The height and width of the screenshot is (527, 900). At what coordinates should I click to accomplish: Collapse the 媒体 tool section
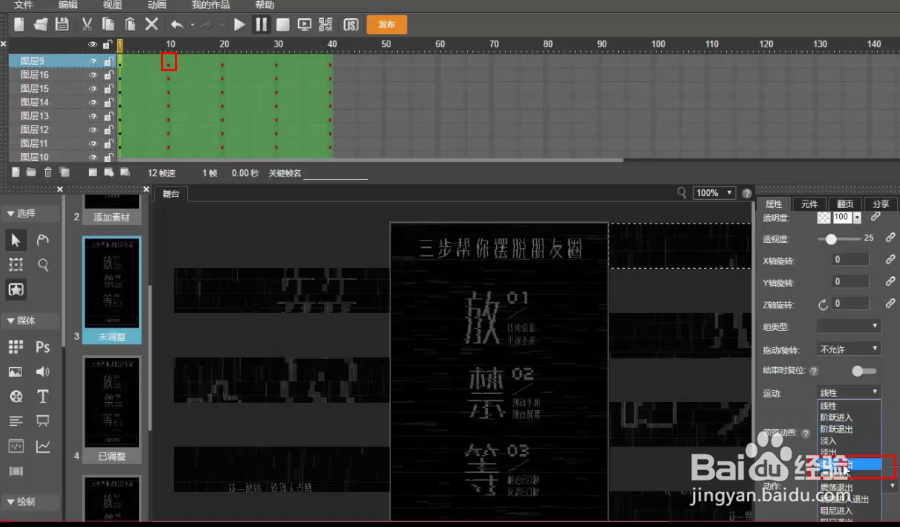coord(11,321)
